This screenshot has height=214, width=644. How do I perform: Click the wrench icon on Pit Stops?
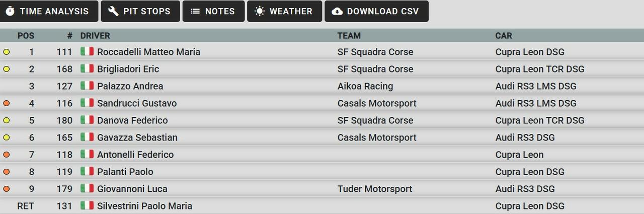point(113,11)
